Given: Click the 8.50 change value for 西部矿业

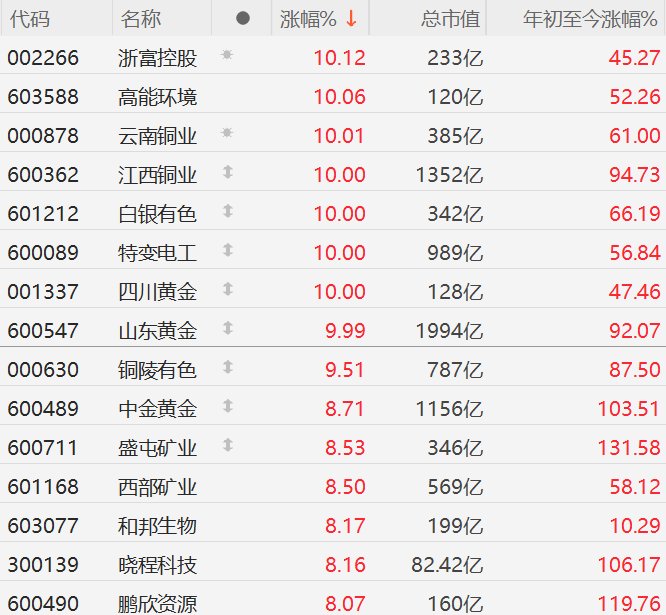Looking at the screenshot, I should [x=345, y=487].
